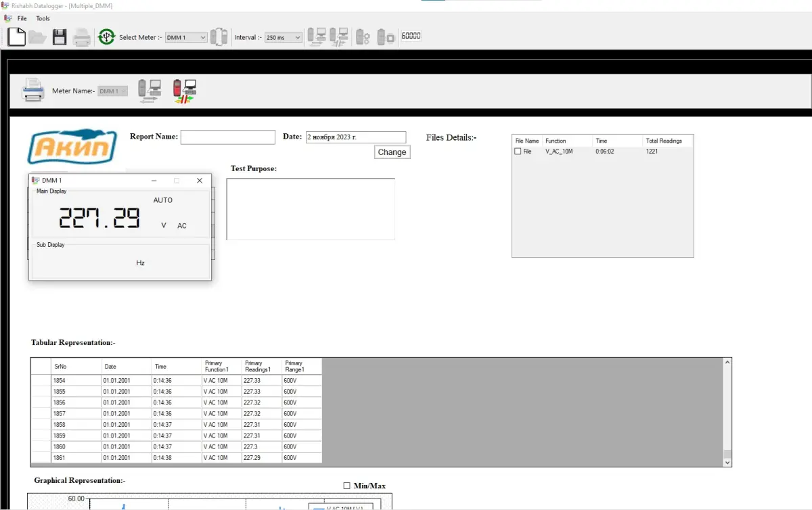812x510 pixels.
Task: Click the Save floppy disk icon
Action: pyautogui.click(x=60, y=37)
